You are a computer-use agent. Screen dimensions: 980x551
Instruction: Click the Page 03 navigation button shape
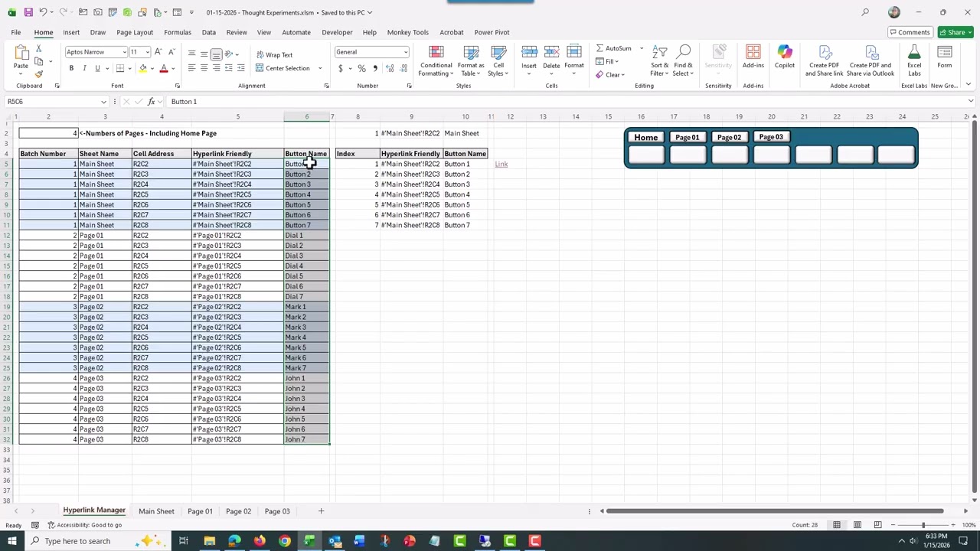click(x=771, y=138)
